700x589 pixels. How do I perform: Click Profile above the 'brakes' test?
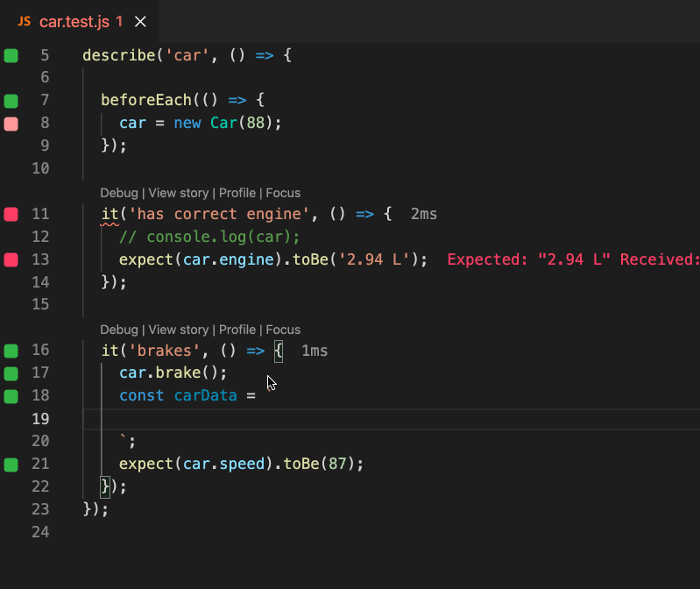pyautogui.click(x=237, y=330)
